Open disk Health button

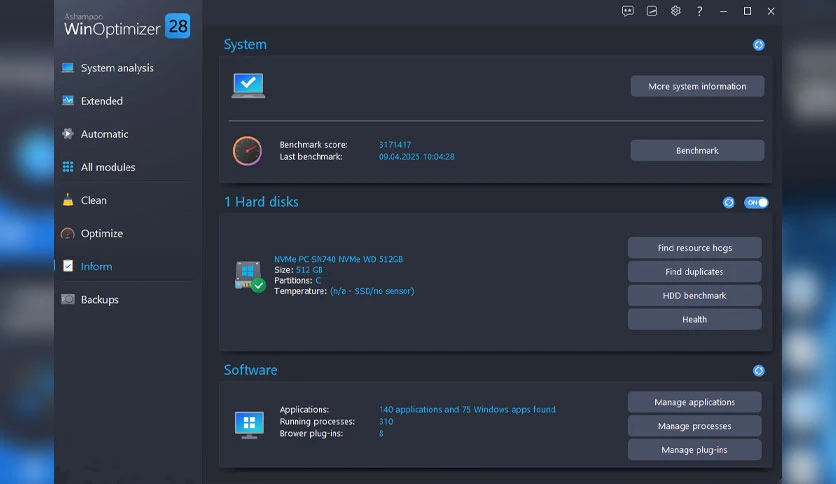pyautogui.click(x=694, y=320)
